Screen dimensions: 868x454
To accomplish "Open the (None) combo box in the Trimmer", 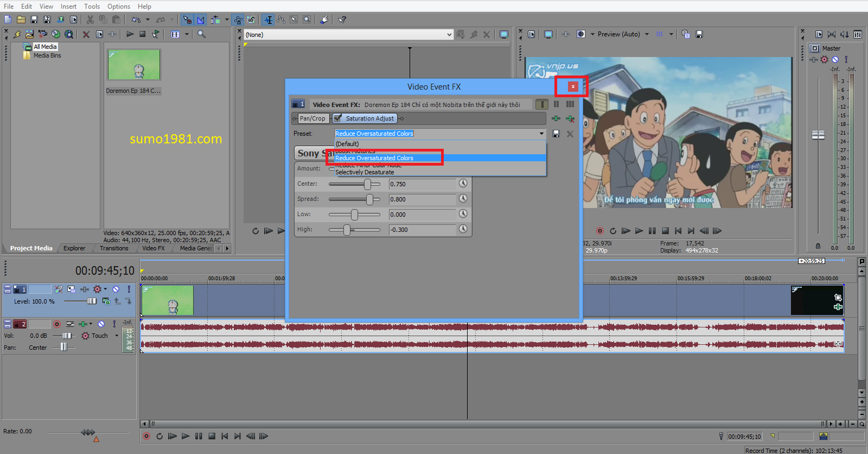I will coord(348,34).
